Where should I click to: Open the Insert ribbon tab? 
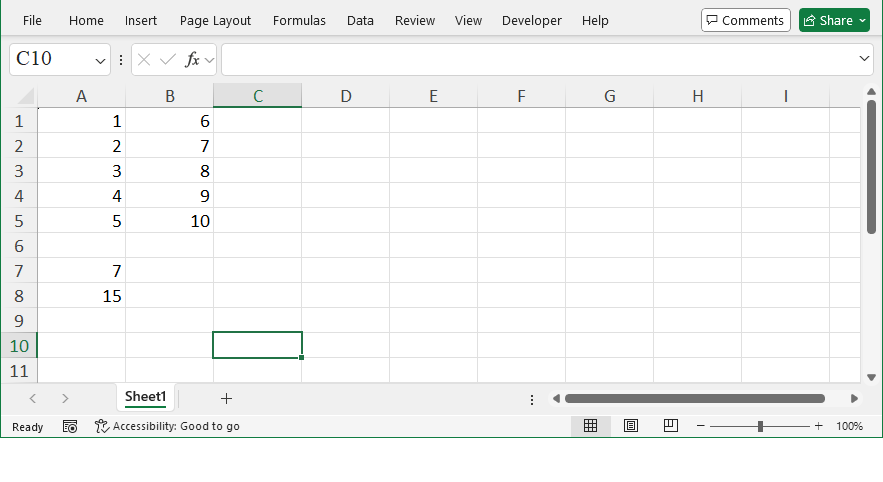coord(141,21)
